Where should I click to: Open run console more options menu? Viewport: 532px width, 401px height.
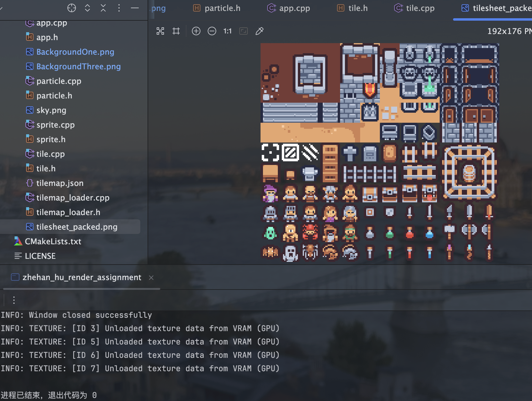point(14,300)
